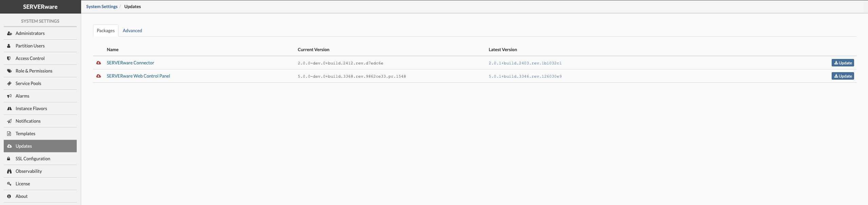Select the Updates sidebar entry
Screen dimensions: 868x205
[x=40, y=146]
